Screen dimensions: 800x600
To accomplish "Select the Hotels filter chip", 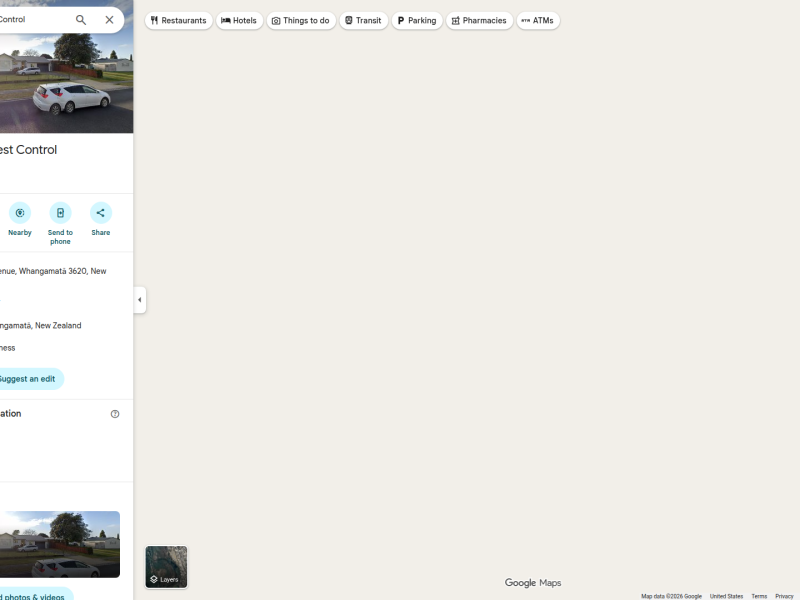I will [239, 20].
